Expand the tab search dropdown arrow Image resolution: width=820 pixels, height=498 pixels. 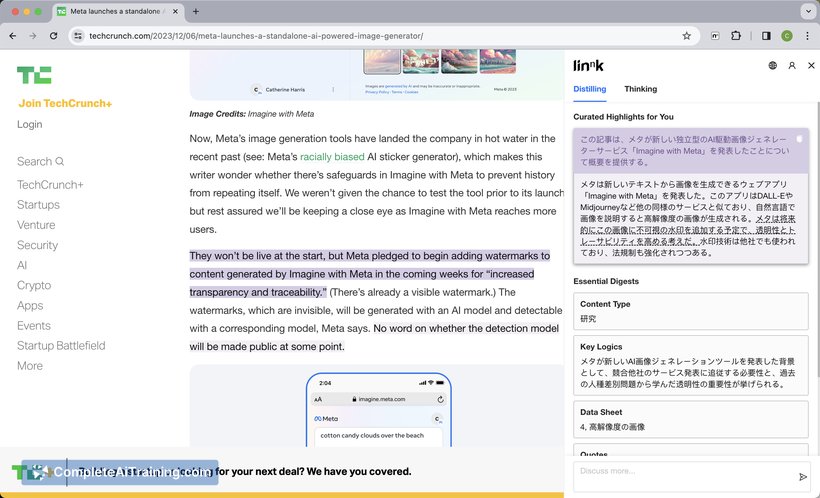pyautogui.click(x=808, y=11)
